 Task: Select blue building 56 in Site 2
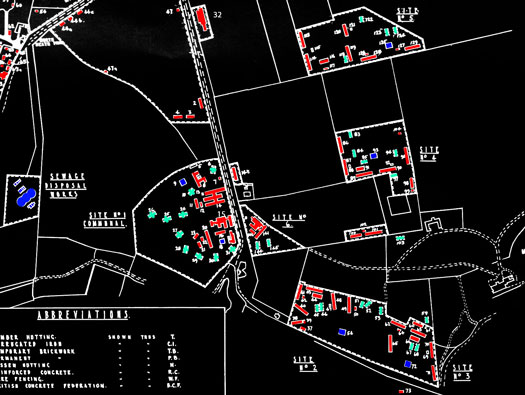coord(342,332)
